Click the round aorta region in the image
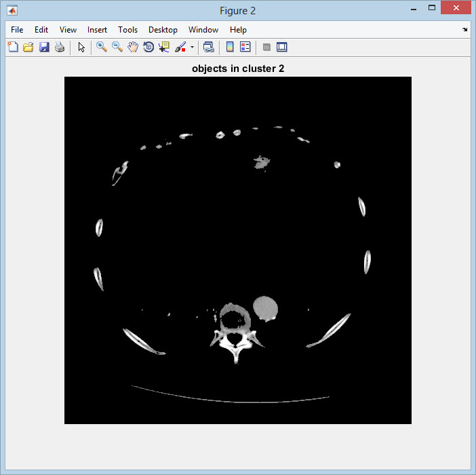This screenshot has height=475, width=476. [265, 309]
